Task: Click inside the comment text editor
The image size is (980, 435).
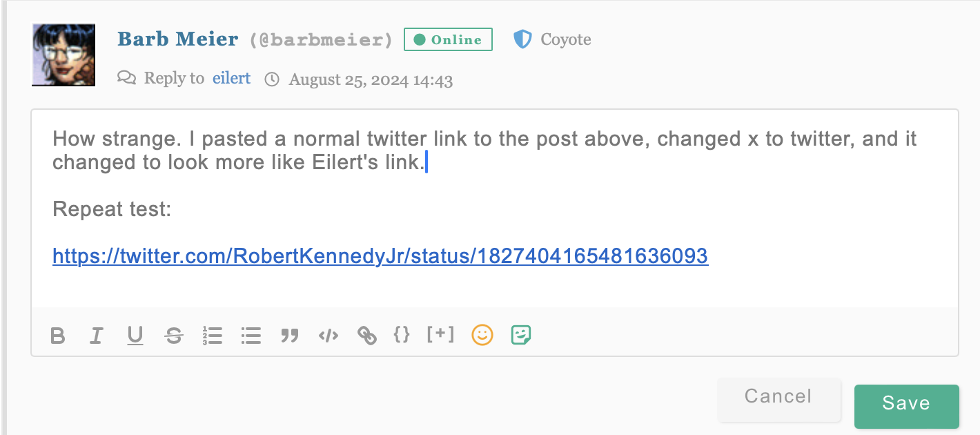Action: pos(495,208)
